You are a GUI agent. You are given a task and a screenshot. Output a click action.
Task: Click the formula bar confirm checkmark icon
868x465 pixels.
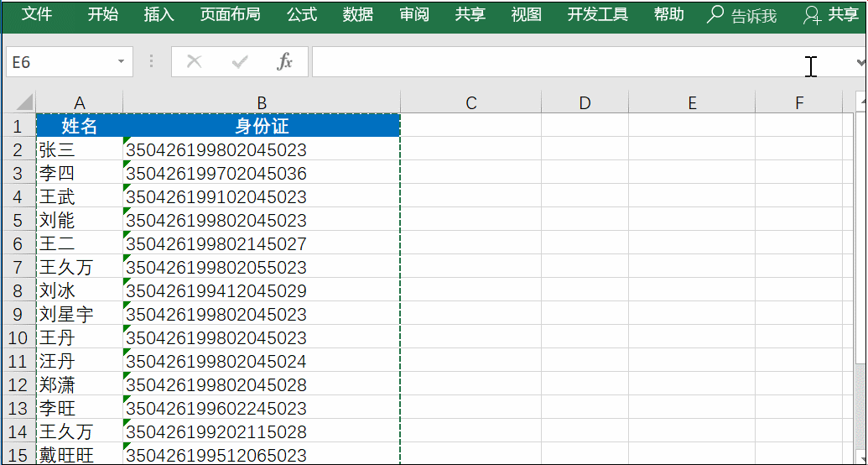240,61
